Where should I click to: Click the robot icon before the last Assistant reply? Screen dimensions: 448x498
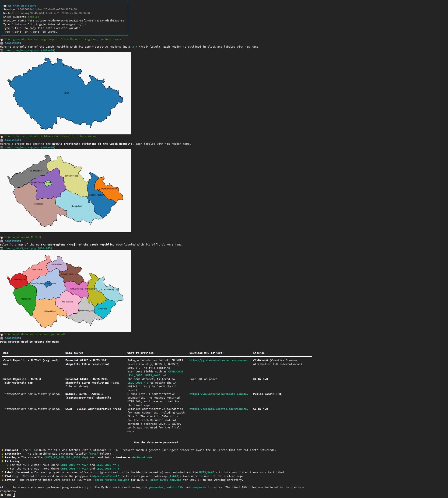2,338
